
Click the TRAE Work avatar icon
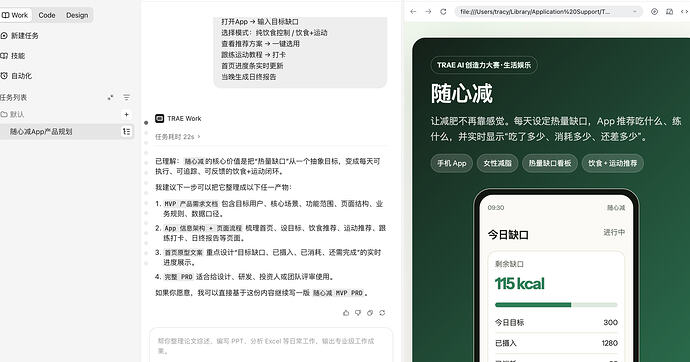tap(159, 118)
